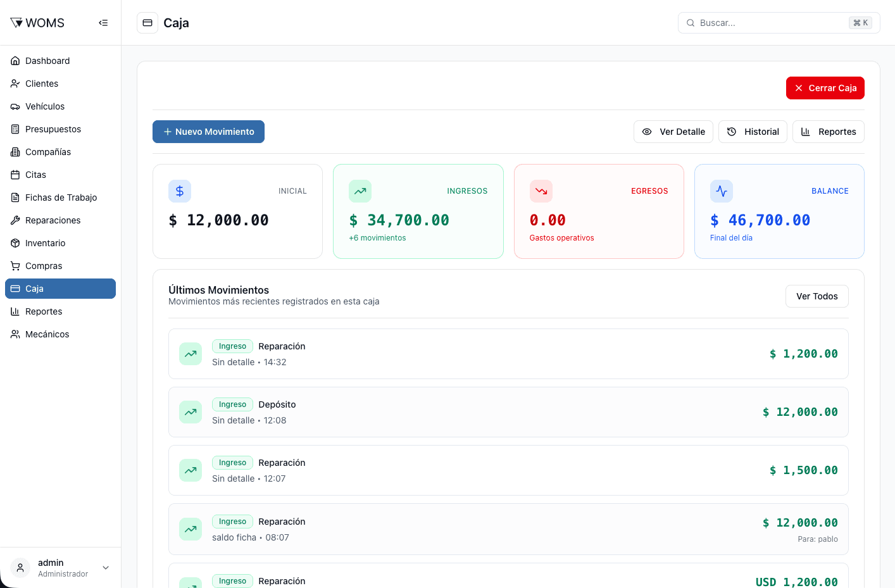Click the $ 1,500.00 movement amount
Image resolution: width=895 pixels, height=588 pixels.
803,470
